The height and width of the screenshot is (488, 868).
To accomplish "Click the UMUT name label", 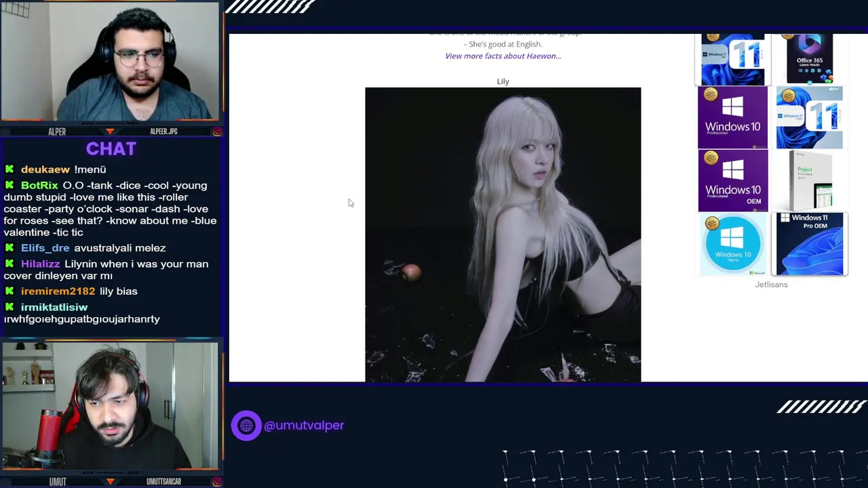I will coord(58,482).
